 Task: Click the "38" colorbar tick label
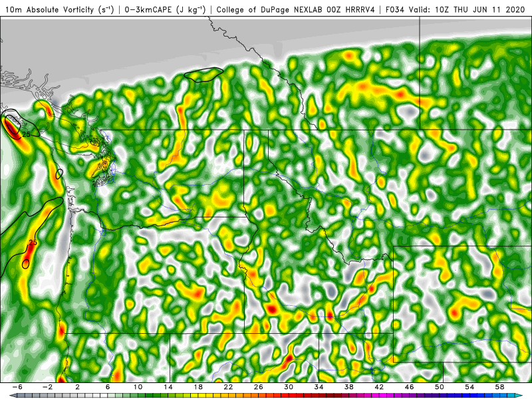pyautogui.click(x=348, y=387)
